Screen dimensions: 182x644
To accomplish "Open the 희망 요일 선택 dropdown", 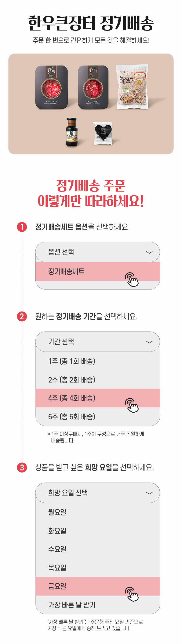I will pyautogui.click(x=97, y=493).
